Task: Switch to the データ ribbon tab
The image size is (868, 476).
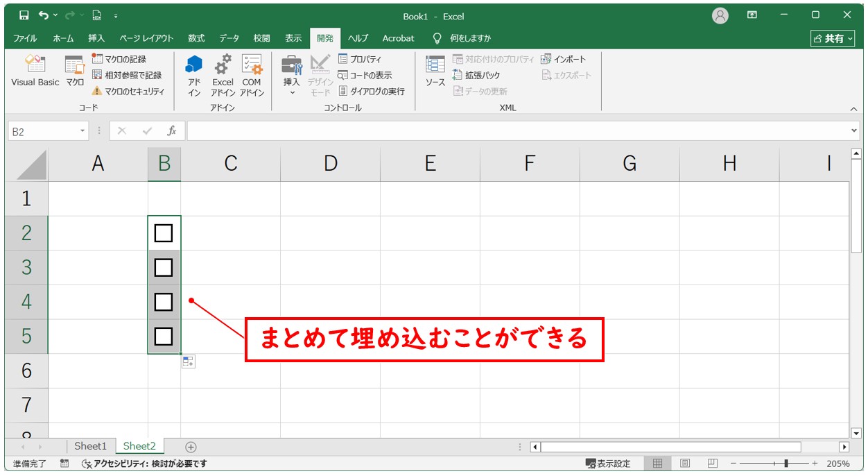Action: click(229, 38)
